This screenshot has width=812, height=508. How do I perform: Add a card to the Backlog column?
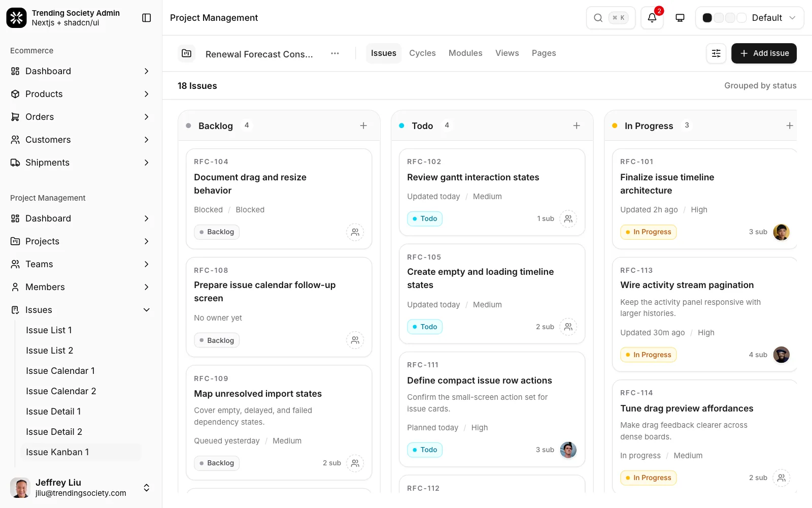pyautogui.click(x=363, y=125)
